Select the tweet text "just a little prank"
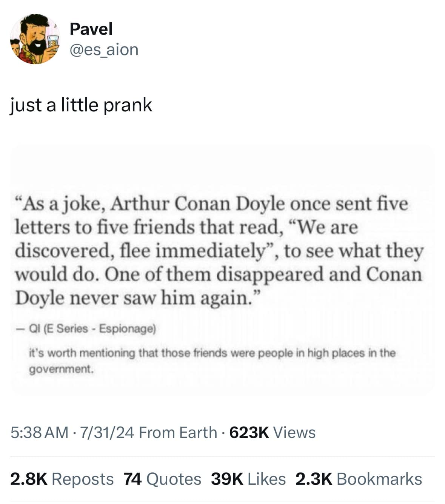The image size is (445, 504). point(81,105)
